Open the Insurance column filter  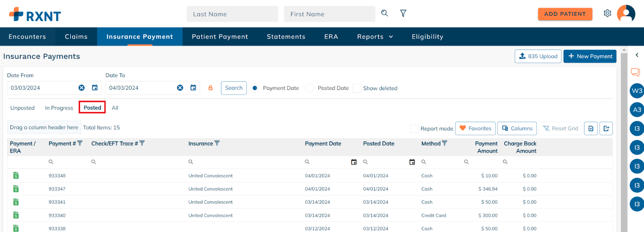[217, 143]
